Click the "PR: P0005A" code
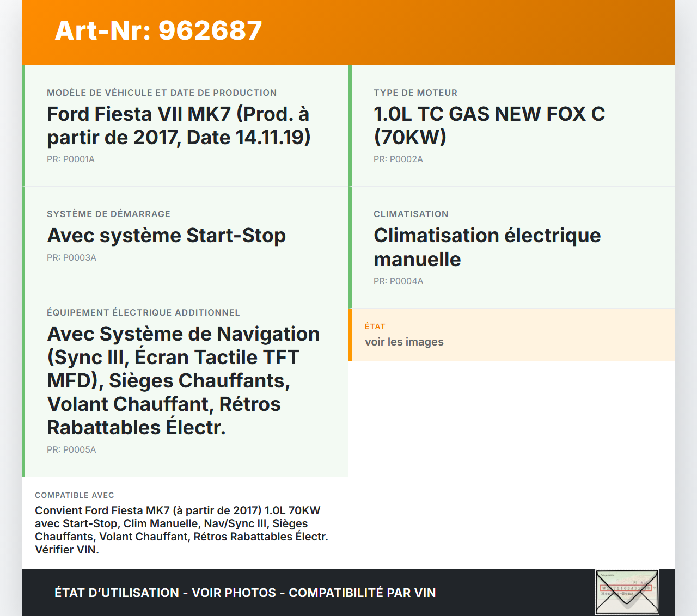 pos(71,450)
